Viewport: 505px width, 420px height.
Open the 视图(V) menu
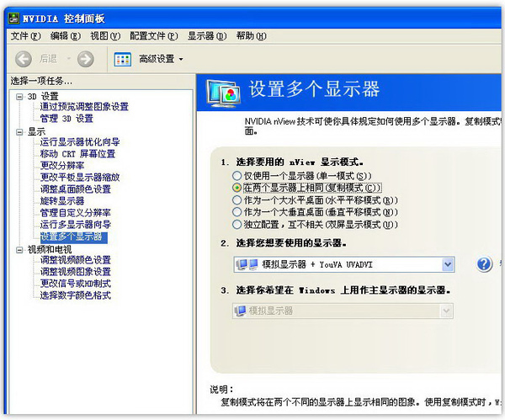(105, 35)
